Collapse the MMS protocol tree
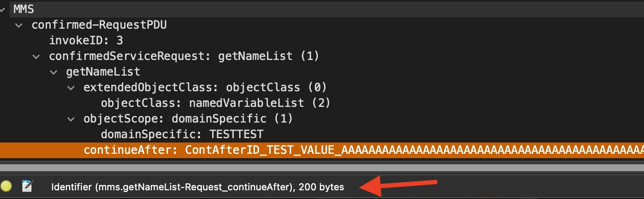 click(x=3, y=9)
